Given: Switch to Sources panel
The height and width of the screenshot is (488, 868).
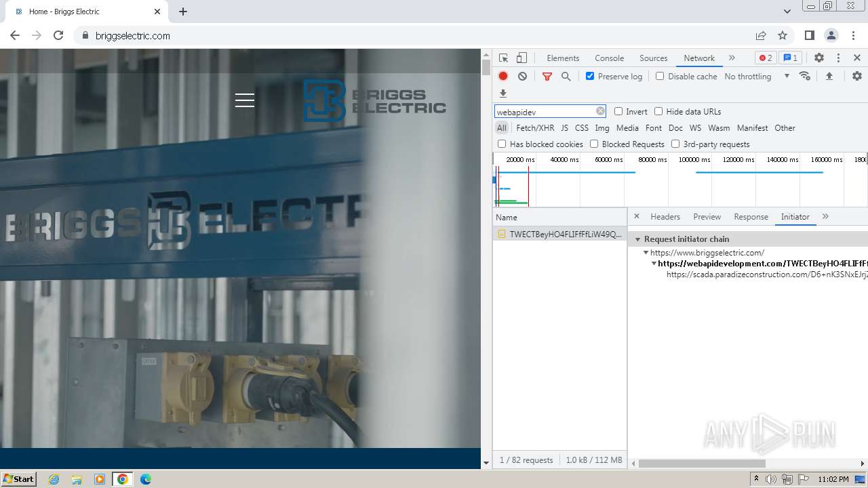Looking at the screenshot, I should (x=654, y=58).
